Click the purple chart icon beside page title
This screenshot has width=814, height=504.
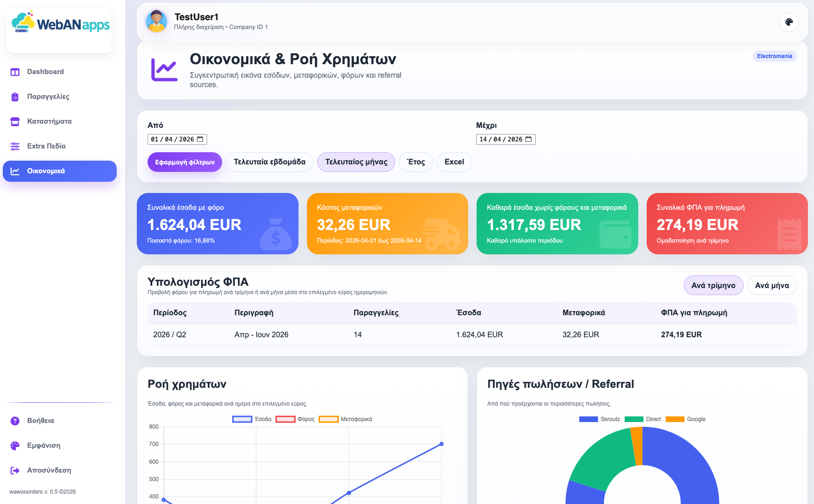[x=164, y=70]
